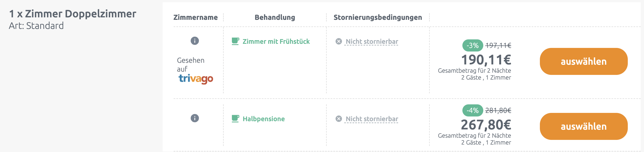Select room for 267,80€ with auswählen
This screenshot has height=152, width=644.
pyautogui.click(x=584, y=126)
